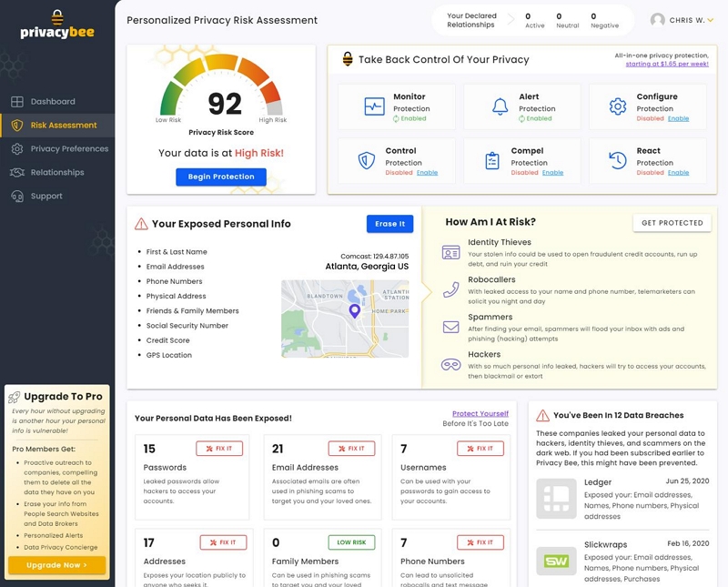Click the Control Protection shield icon

tap(367, 161)
